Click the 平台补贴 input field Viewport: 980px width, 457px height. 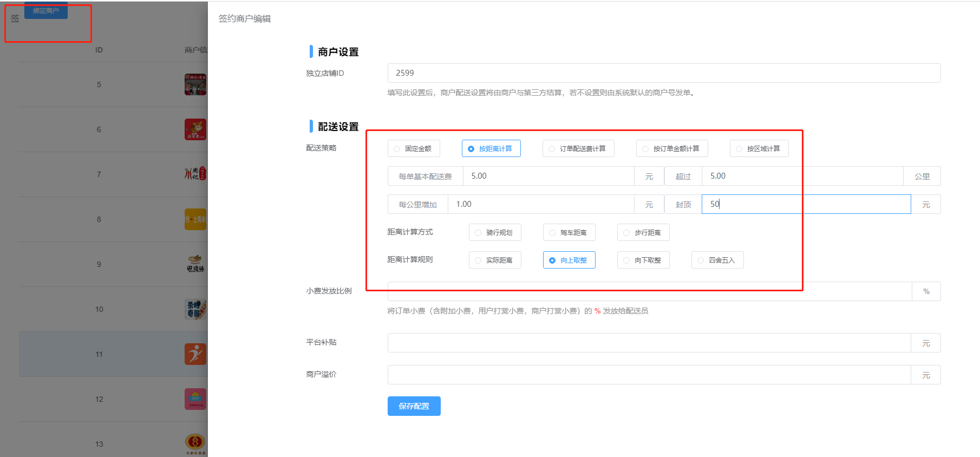[649, 343]
